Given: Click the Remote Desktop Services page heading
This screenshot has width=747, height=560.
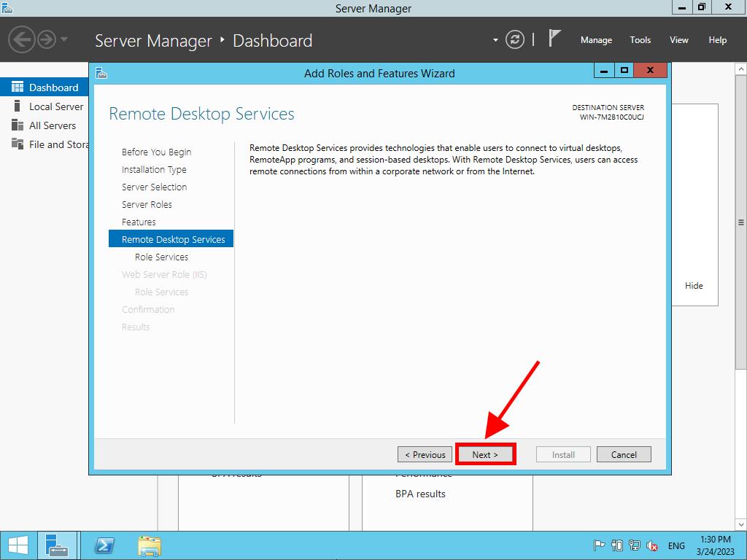Looking at the screenshot, I should pyautogui.click(x=201, y=114).
